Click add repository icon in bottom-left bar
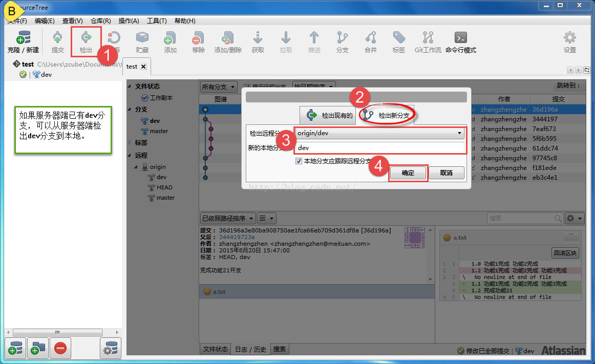 click(15, 348)
